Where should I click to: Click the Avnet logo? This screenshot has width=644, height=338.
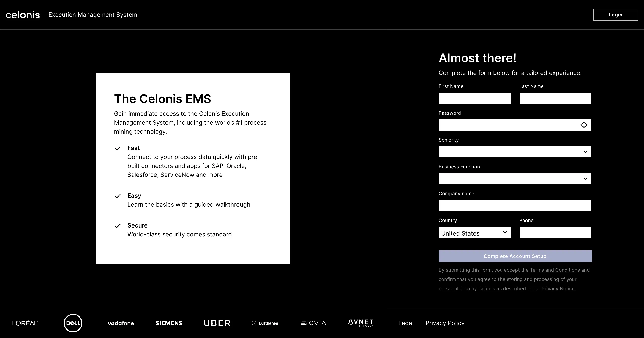tap(361, 323)
